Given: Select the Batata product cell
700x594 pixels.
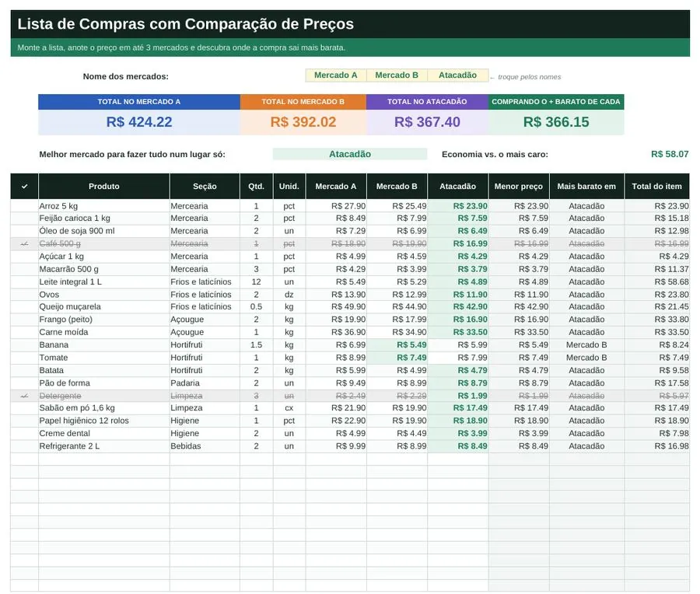Looking at the screenshot, I should click(x=104, y=370).
